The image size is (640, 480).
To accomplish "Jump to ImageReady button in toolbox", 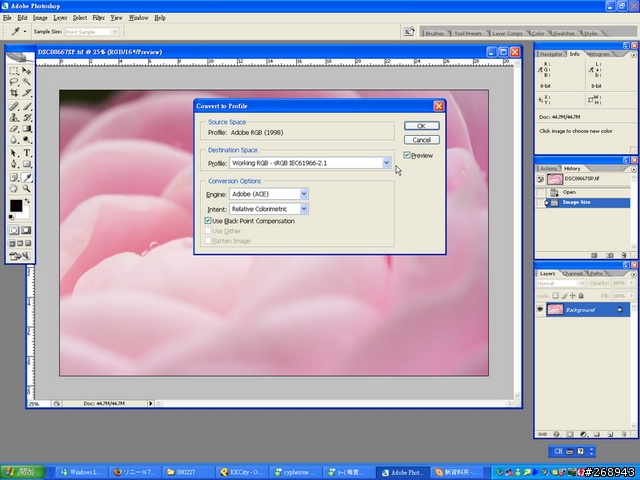I will (20, 256).
